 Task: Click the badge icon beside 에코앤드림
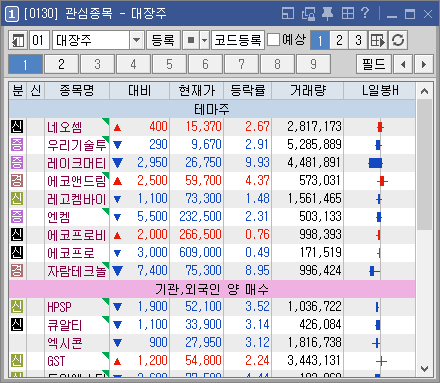[x=17, y=181]
